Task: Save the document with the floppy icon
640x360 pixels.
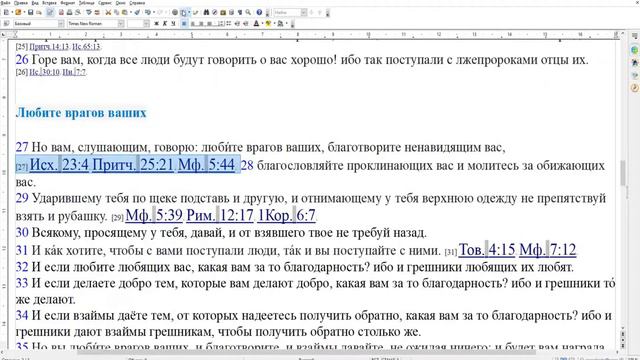Action: pyautogui.click(x=31, y=13)
